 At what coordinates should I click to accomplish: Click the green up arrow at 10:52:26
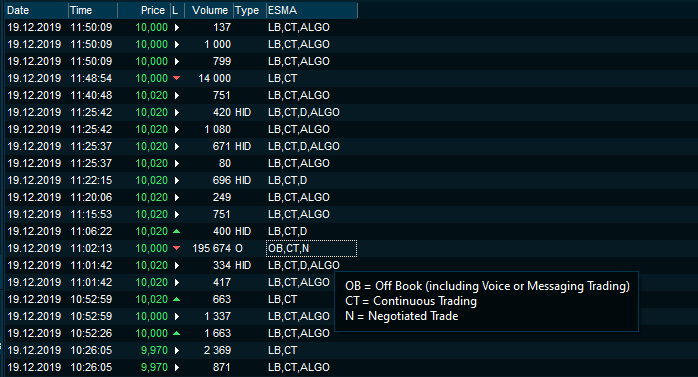(x=176, y=333)
